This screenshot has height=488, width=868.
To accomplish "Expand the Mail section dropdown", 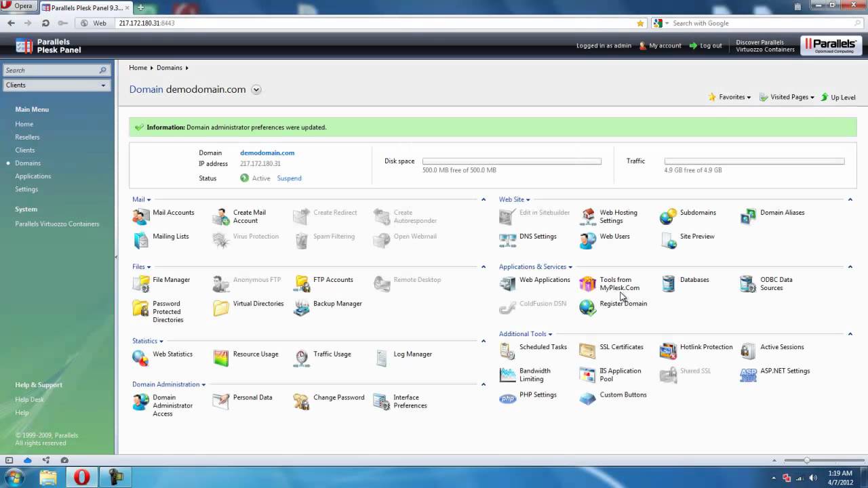I will [142, 199].
